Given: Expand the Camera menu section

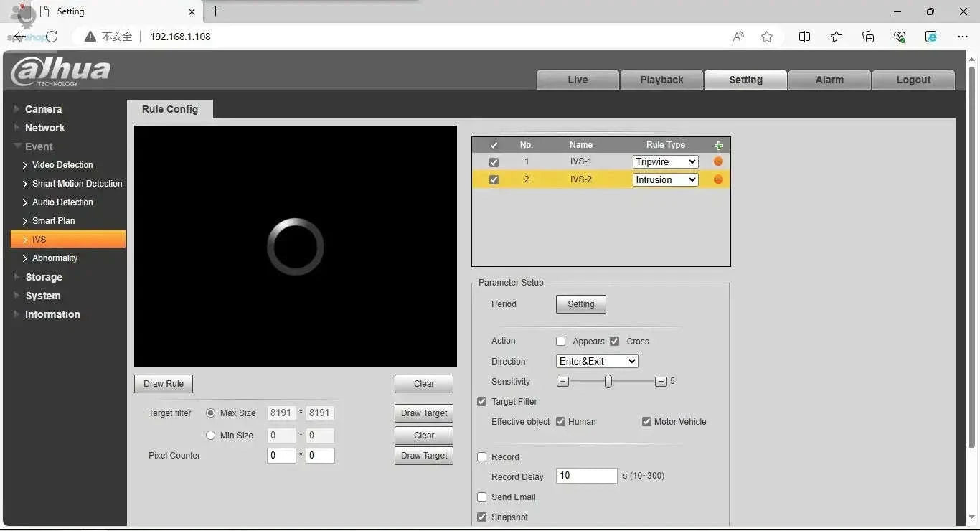Looking at the screenshot, I should 43,109.
